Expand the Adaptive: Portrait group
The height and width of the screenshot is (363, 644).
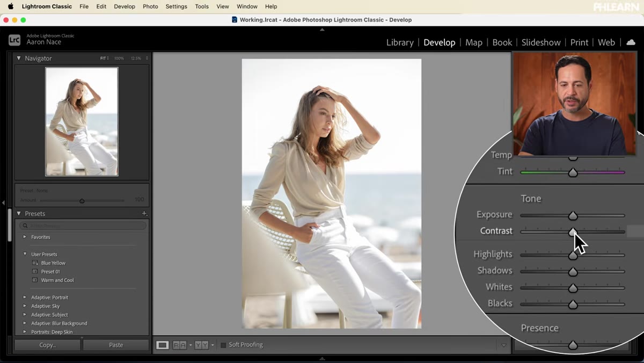(x=25, y=297)
